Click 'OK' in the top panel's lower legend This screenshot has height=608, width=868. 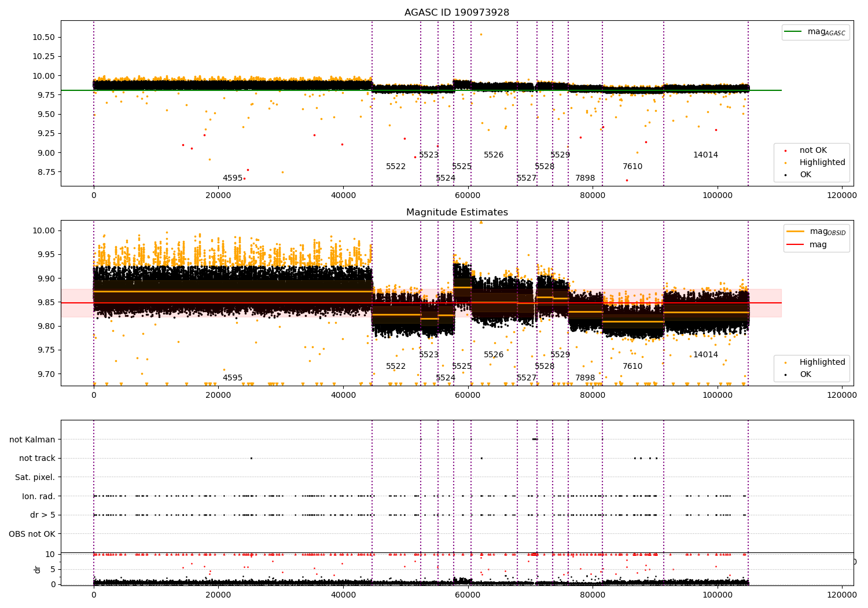(797, 174)
